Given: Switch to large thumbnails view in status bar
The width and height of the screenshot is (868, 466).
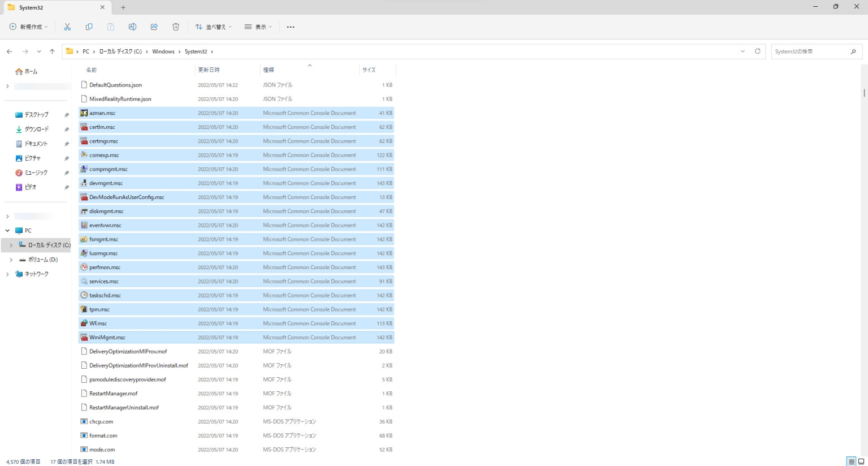Looking at the screenshot, I should click(x=861, y=461).
